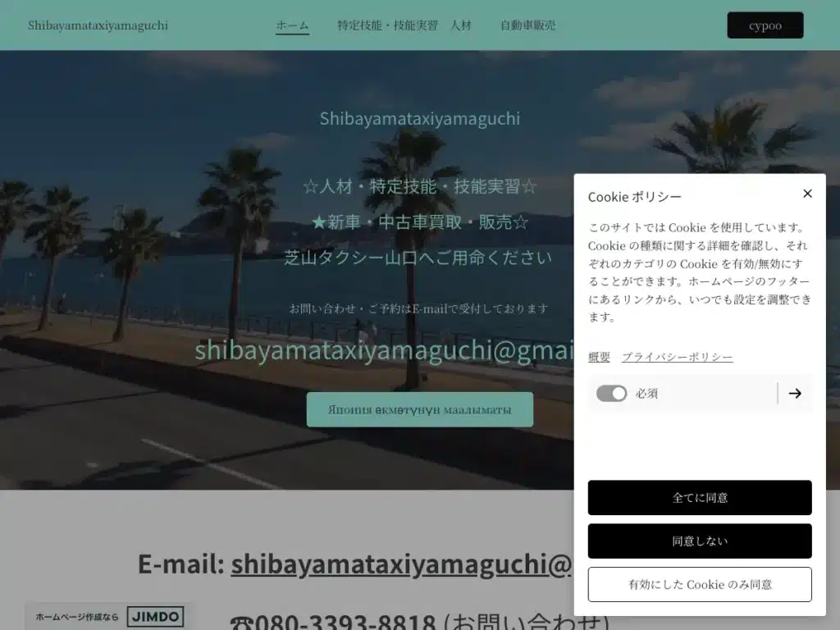Click the 同意しない button
Image resolution: width=840 pixels, height=630 pixels.
pyautogui.click(x=700, y=541)
